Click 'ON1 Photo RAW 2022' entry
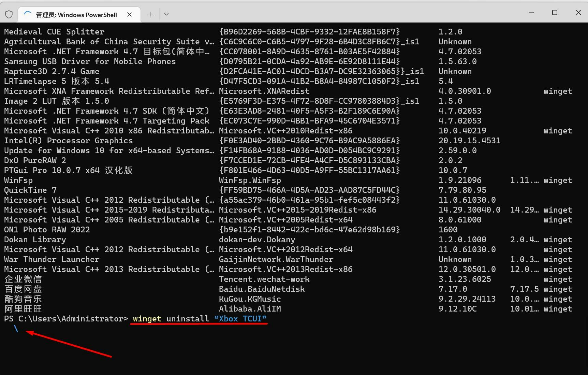The height and width of the screenshot is (375, 588). click(x=47, y=230)
